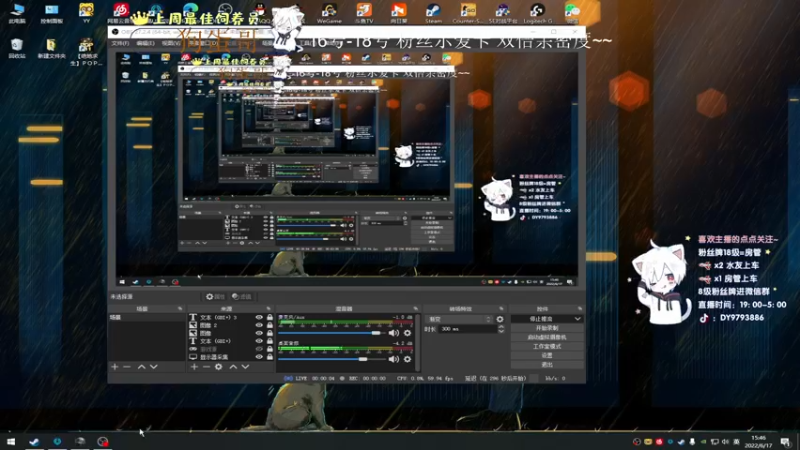Add a new scene with the plus icon
The image size is (800, 450).
click(115, 367)
